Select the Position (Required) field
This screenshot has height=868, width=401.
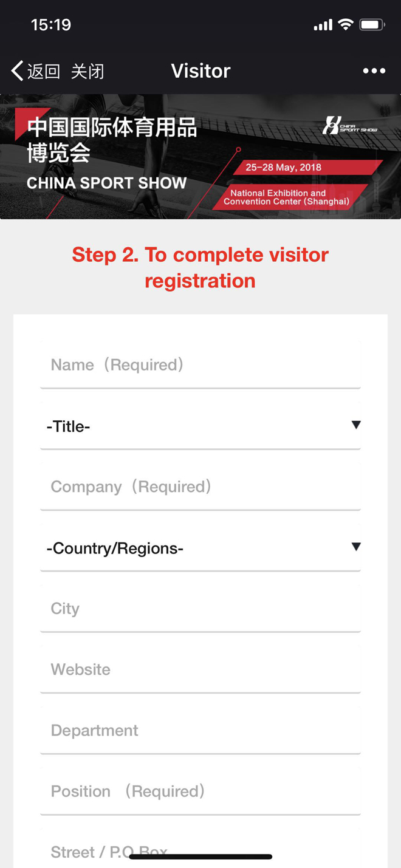[x=200, y=791]
